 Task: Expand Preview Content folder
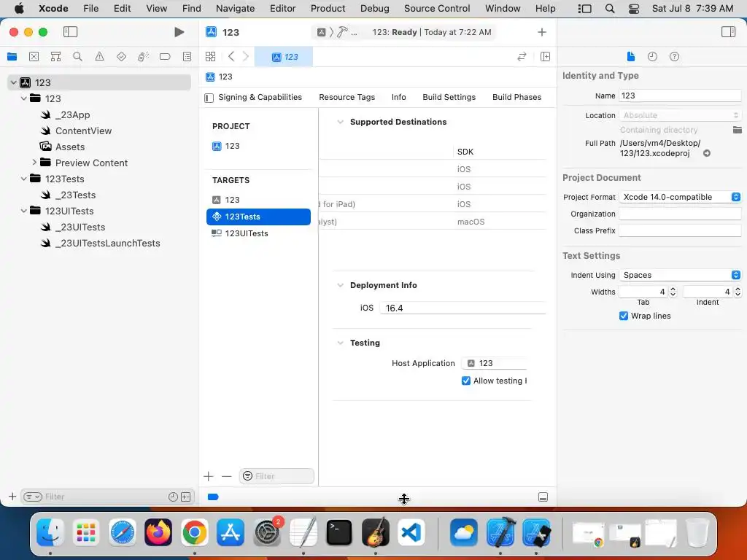(34, 163)
